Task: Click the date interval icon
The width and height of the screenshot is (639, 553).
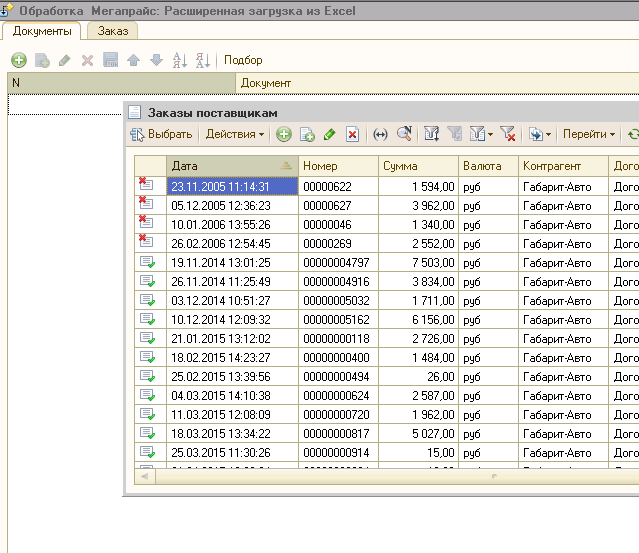Action: pyautogui.click(x=380, y=134)
